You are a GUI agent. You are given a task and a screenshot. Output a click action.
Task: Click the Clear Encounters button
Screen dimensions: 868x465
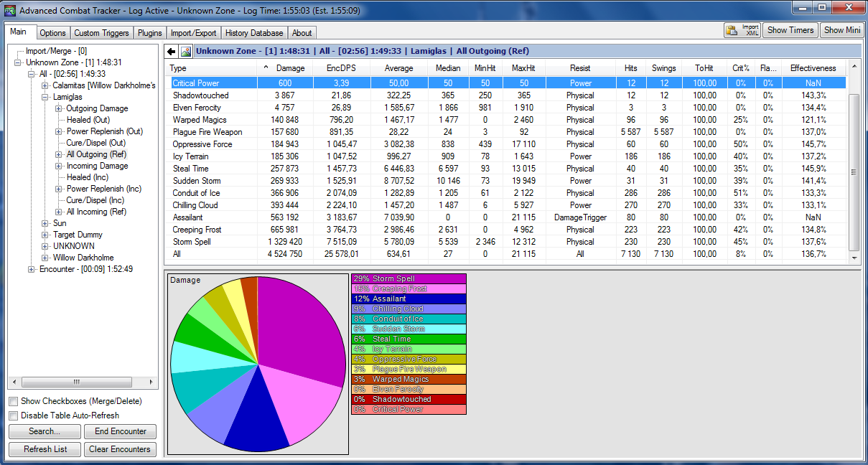pos(121,449)
